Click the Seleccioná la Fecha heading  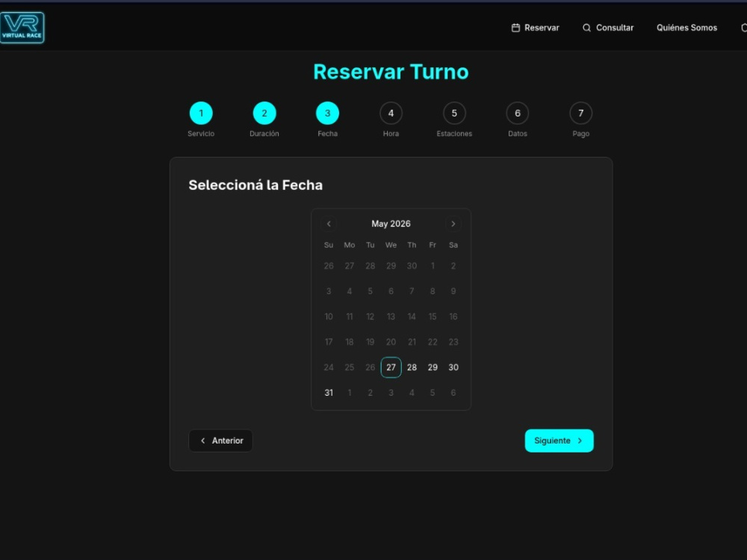click(x=255, y=185)
